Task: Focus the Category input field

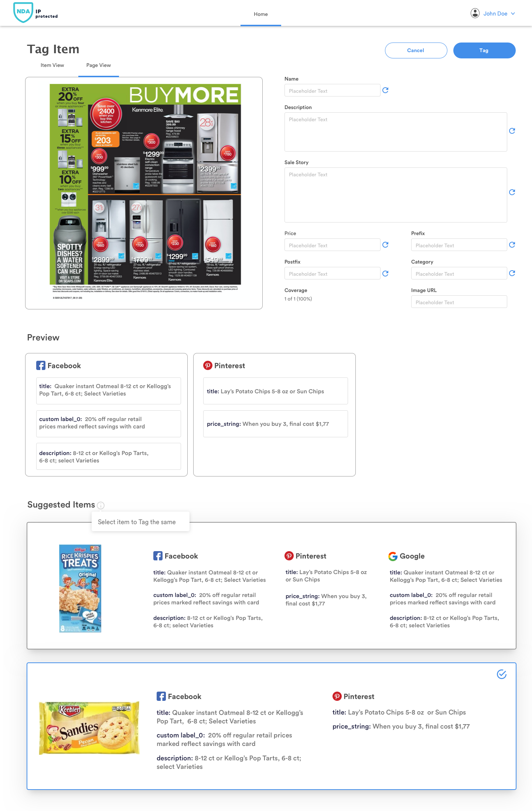Action: click(459, 274)
